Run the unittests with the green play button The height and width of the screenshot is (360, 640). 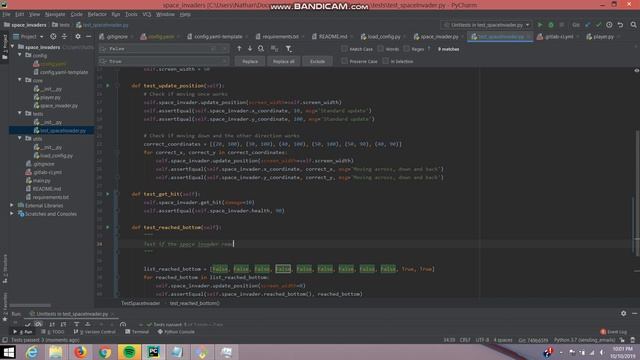point(540,25)
